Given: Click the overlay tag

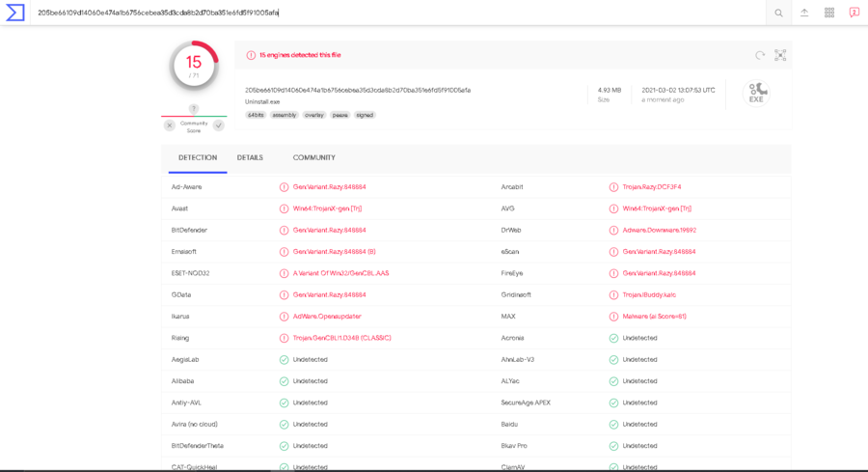Looking at the screenshot, I should (x=313, y=115).
